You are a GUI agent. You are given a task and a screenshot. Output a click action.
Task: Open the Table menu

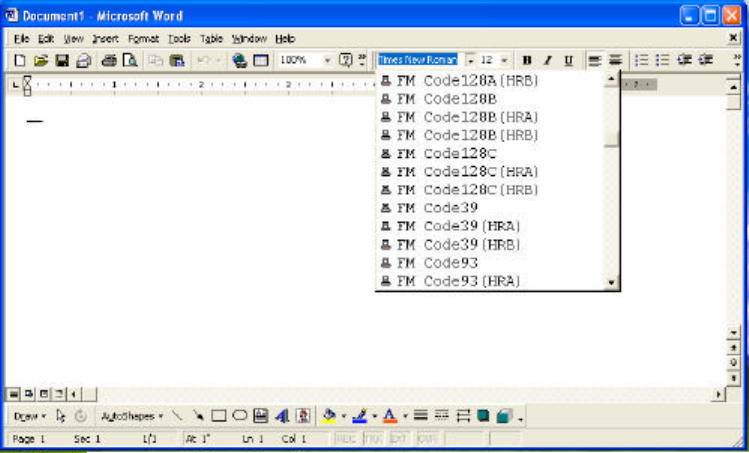pyautogui.click(x=211, y=38)
